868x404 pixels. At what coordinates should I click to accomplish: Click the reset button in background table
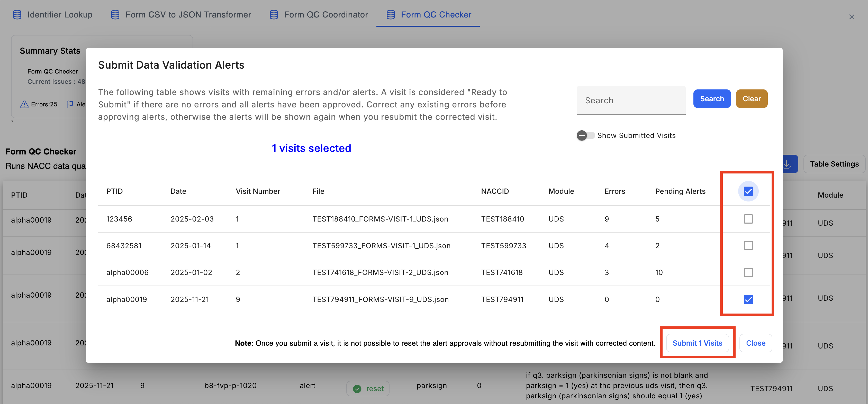tap(368, 389)
